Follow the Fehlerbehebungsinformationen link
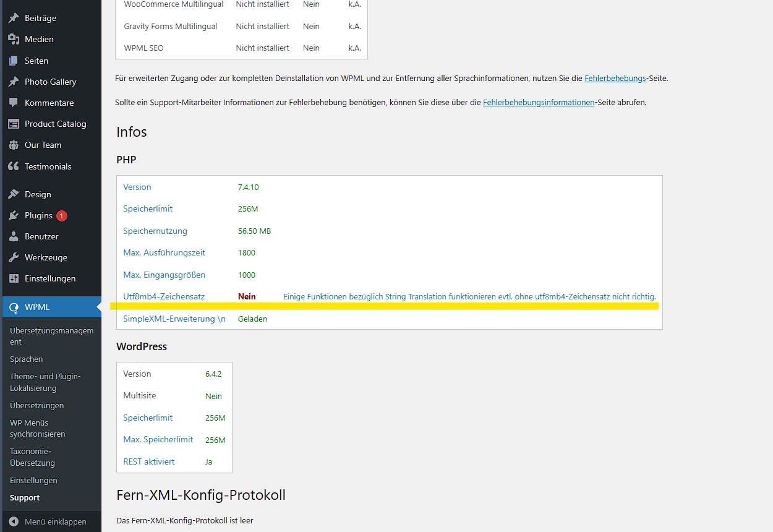This screenshot has width=773, height=532. [539, 103]
